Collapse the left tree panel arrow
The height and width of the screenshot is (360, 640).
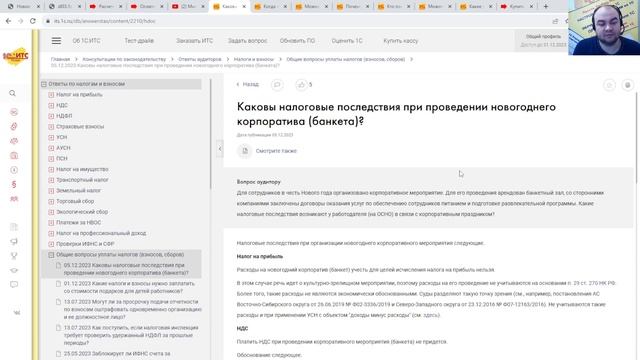(x=220, y=149)
